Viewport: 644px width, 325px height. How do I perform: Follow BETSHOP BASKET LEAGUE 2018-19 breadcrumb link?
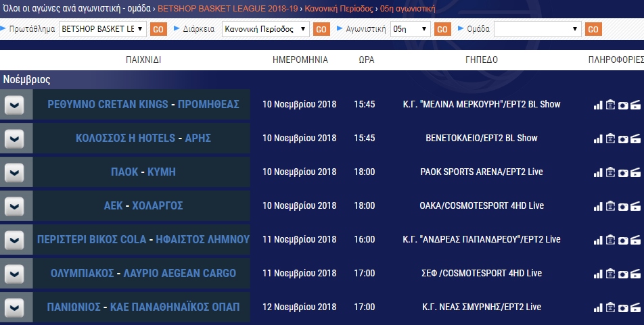pyautogui.click(x=227, y=9)
